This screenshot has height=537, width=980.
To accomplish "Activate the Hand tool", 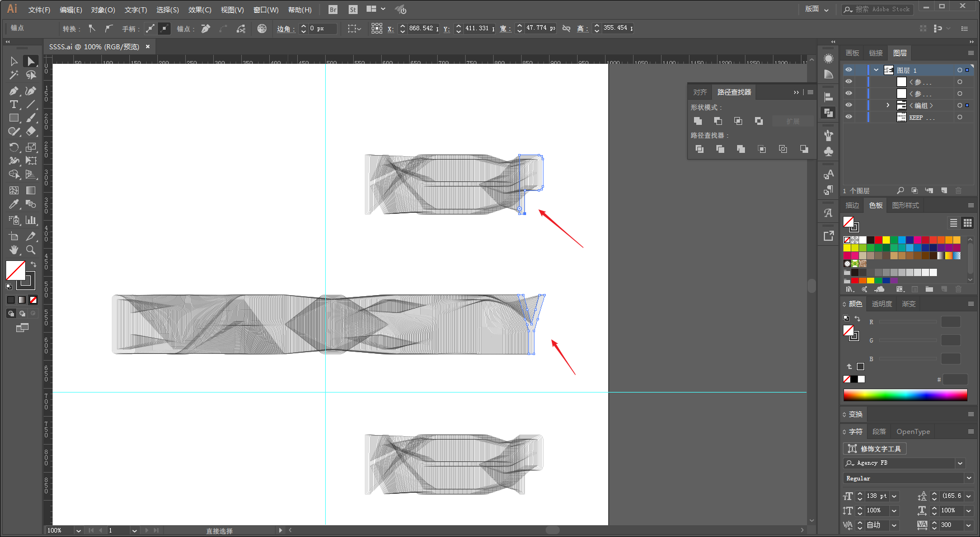I will coord(14,250).
